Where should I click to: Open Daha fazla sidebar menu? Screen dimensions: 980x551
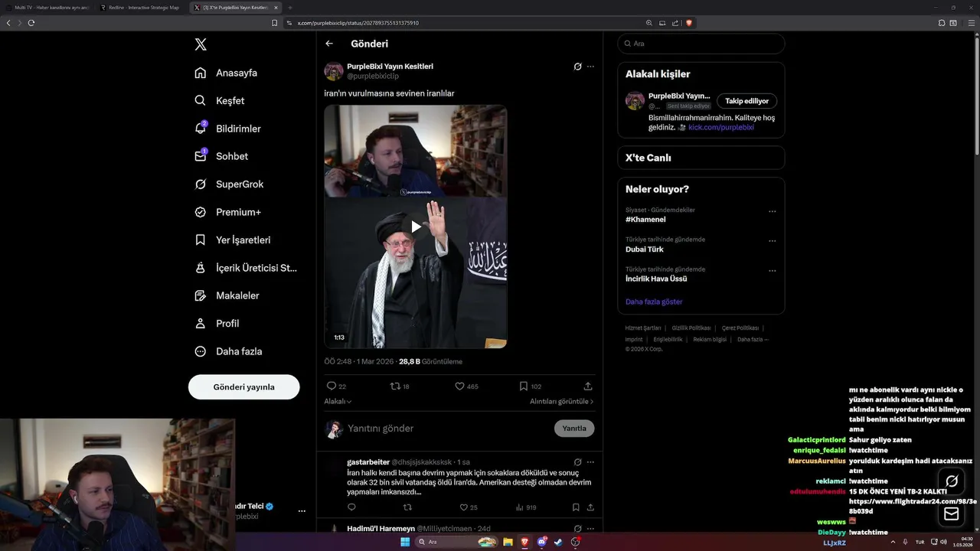point(228,351)
